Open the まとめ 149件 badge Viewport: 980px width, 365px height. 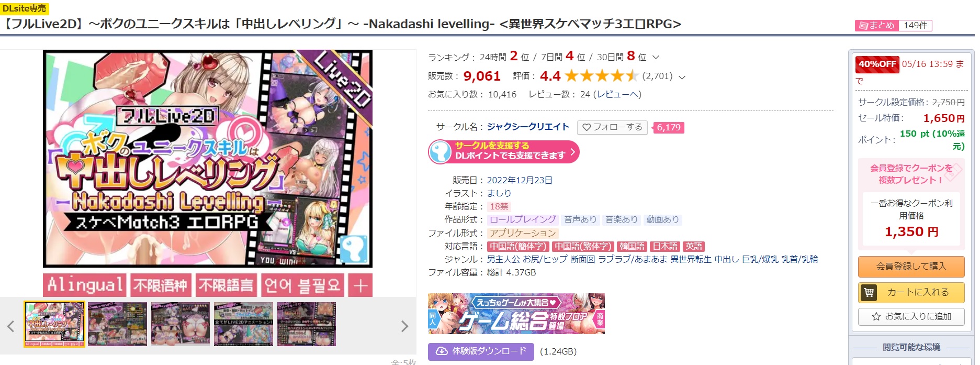click(x=894, y=25)
